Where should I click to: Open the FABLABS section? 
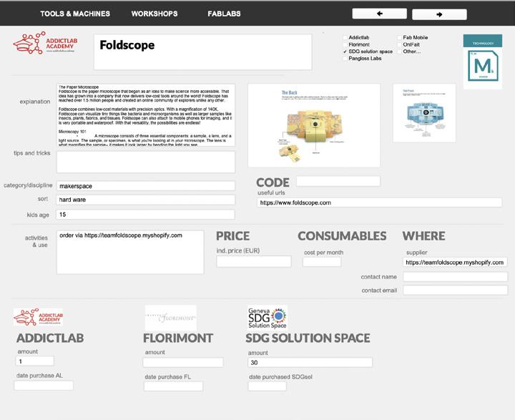click(224, 14)
